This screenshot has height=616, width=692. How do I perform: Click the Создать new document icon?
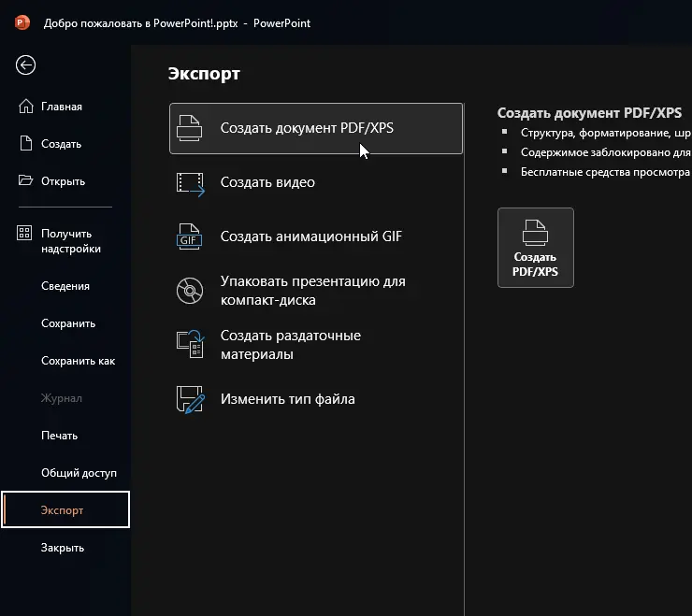25,144
